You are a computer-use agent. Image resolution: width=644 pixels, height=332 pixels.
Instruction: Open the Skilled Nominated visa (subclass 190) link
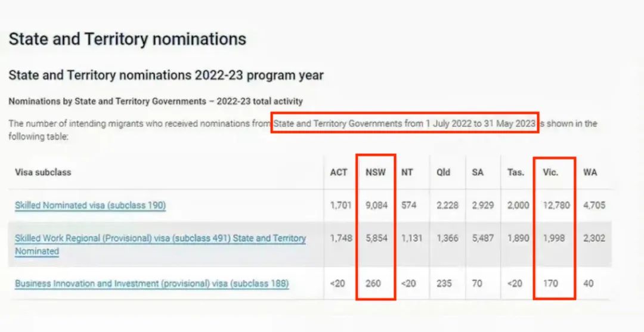(x=90, y=206)
